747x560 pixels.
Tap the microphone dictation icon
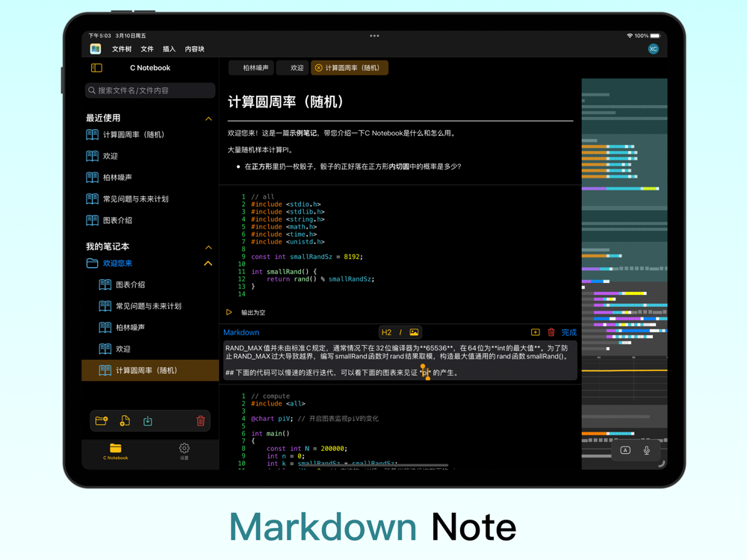[x=646, y=450]
